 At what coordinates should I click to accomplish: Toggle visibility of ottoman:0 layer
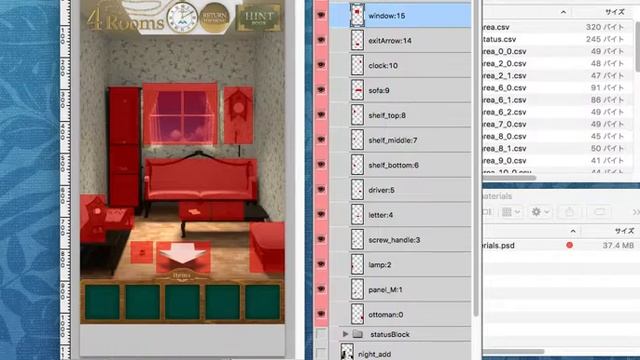click(321, 314)
